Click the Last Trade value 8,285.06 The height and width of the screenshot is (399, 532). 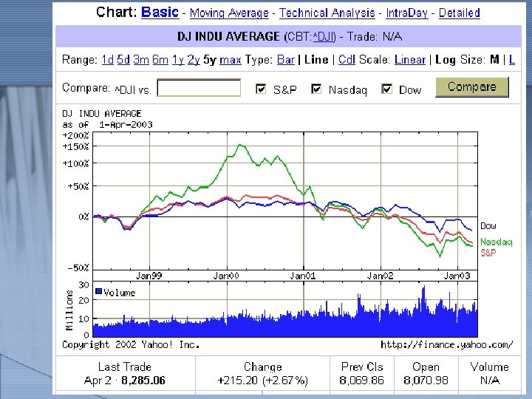click(143, 381)
